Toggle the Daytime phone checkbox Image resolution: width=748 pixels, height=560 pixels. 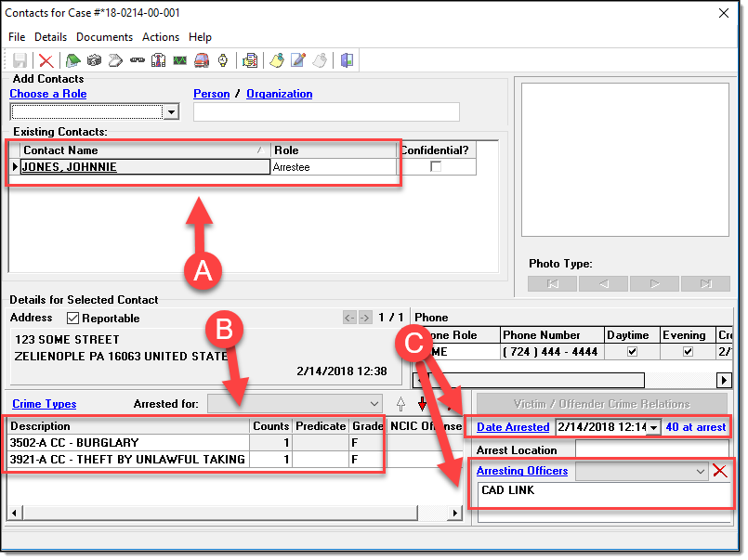633,353
